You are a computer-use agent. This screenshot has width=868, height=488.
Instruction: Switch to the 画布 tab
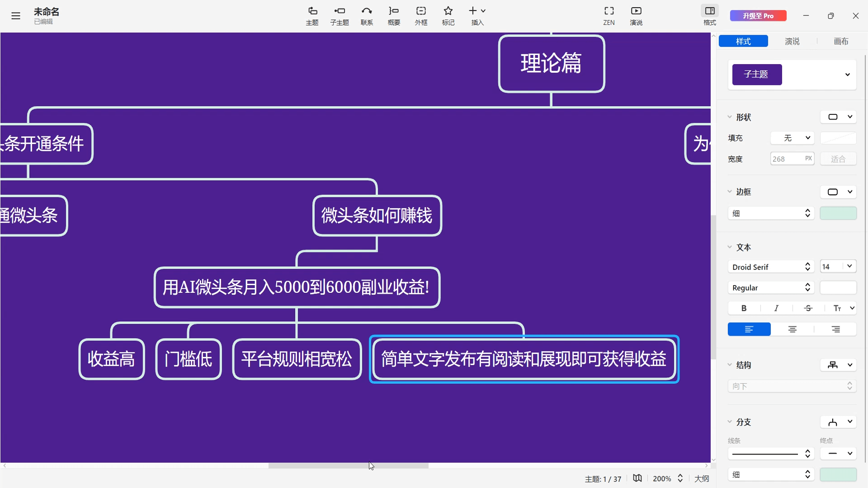coord(841,41)
